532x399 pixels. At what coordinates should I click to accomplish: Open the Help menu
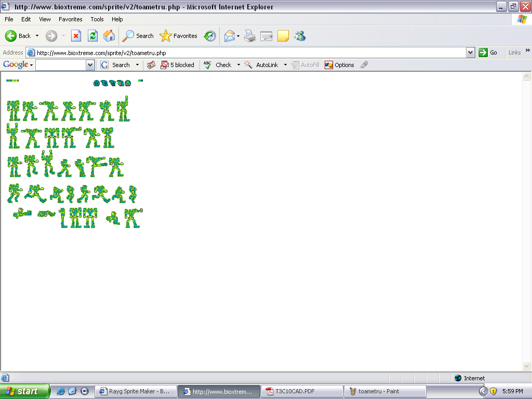[117, 19]
